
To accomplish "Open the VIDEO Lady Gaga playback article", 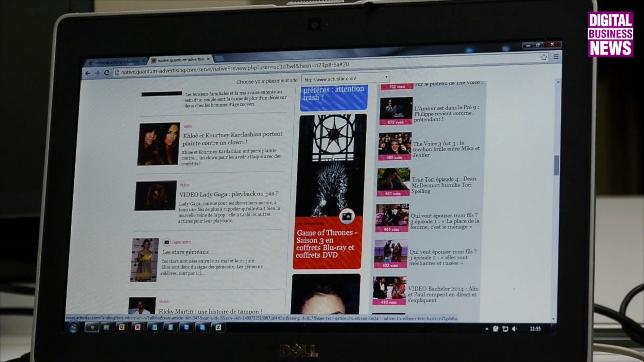I will (x=229, y=194).
